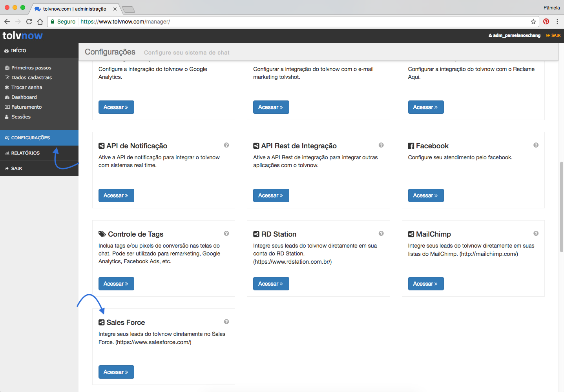Click the tags icon beside Controle de Tags
This screenshot has height=392, width=564.
click(x=102, y=234)
